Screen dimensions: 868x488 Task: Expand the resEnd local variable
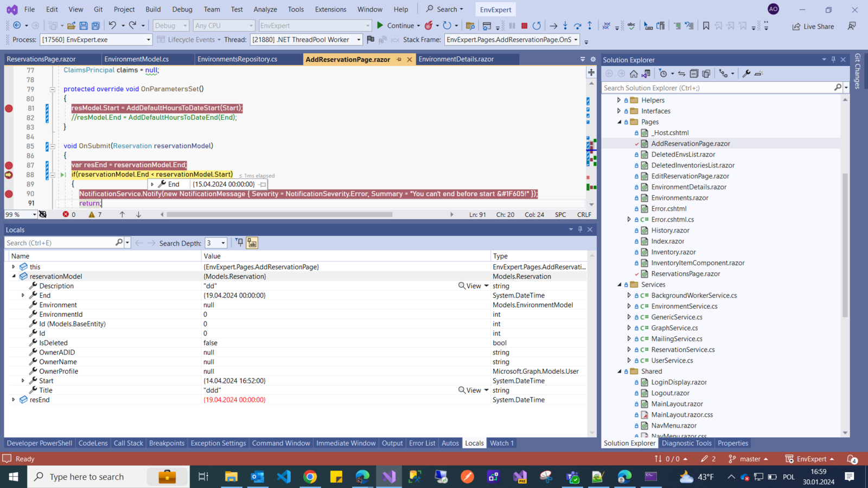(14, 400)
